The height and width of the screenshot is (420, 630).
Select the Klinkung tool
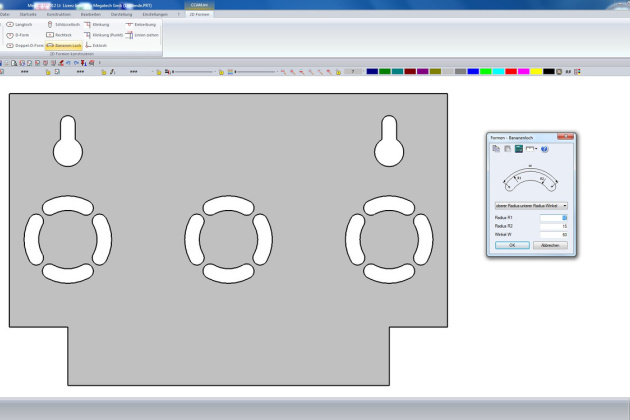tap(100, 24)
